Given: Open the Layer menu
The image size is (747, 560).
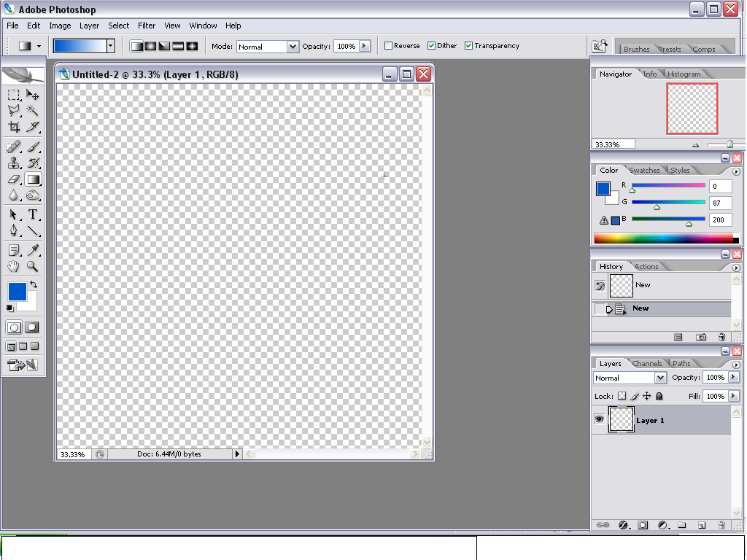Looking at the screenshot, I should click(x=89, y=26).
